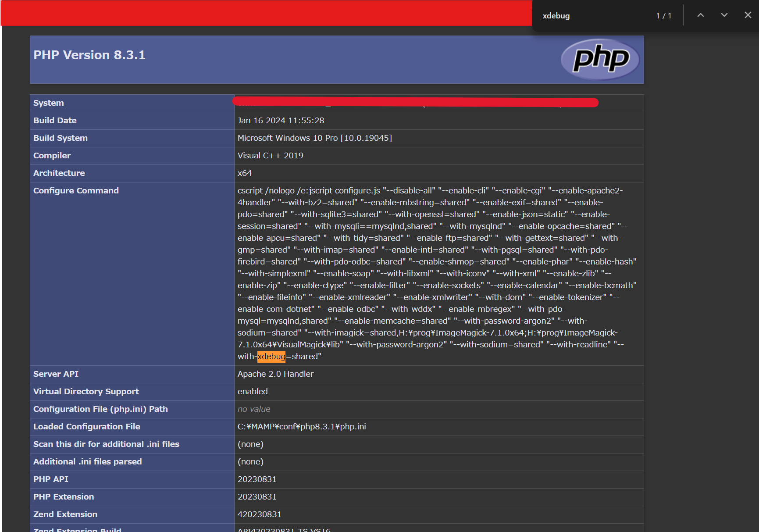Viewport: 759px width, 532px height.
Task: Select the Loaded Configuration File path value
Action: pos(302,426)
